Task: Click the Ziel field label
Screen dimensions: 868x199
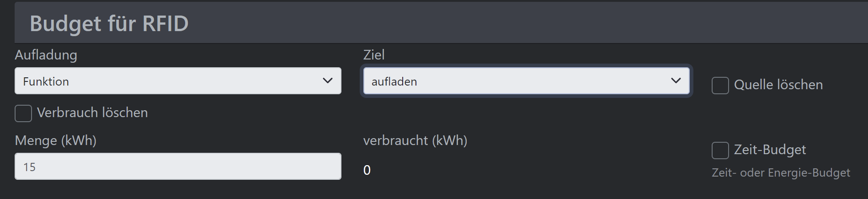Action: pos(373,55)
